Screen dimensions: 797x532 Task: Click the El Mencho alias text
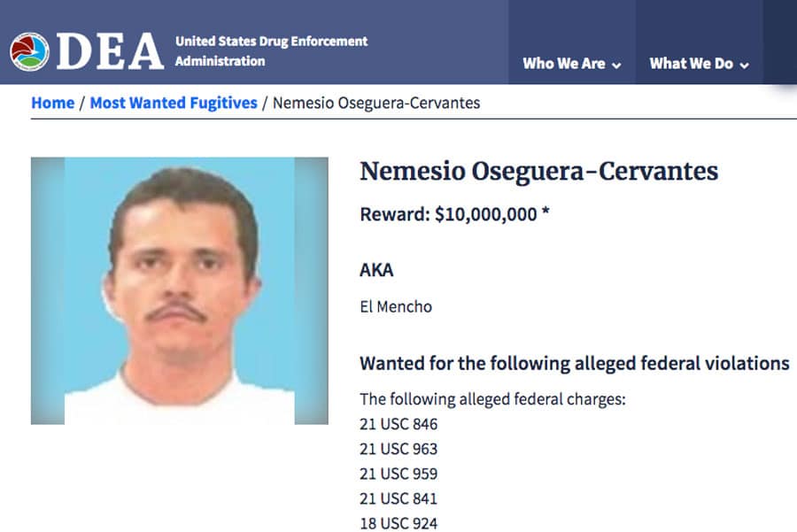[x=396, y=307]
